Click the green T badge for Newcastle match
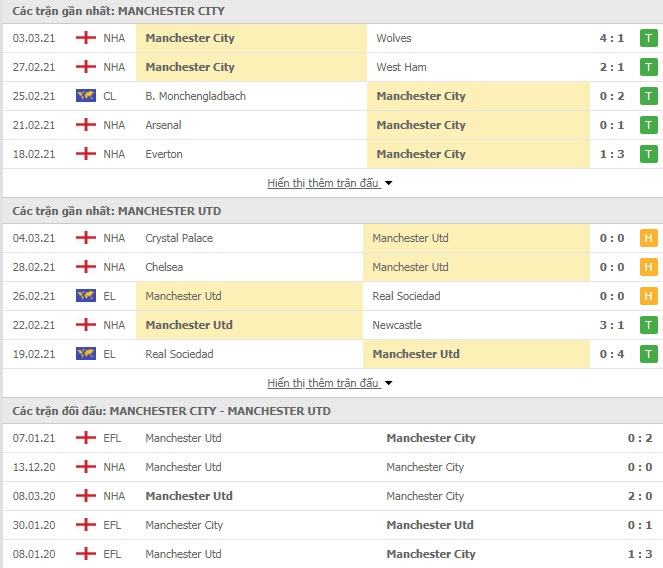The width and height of the screenshot is (663, 568). (x=648, y=325)
